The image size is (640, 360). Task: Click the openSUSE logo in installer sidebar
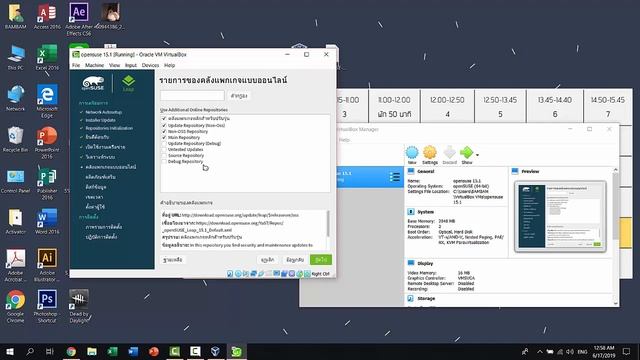coord(93,83)
